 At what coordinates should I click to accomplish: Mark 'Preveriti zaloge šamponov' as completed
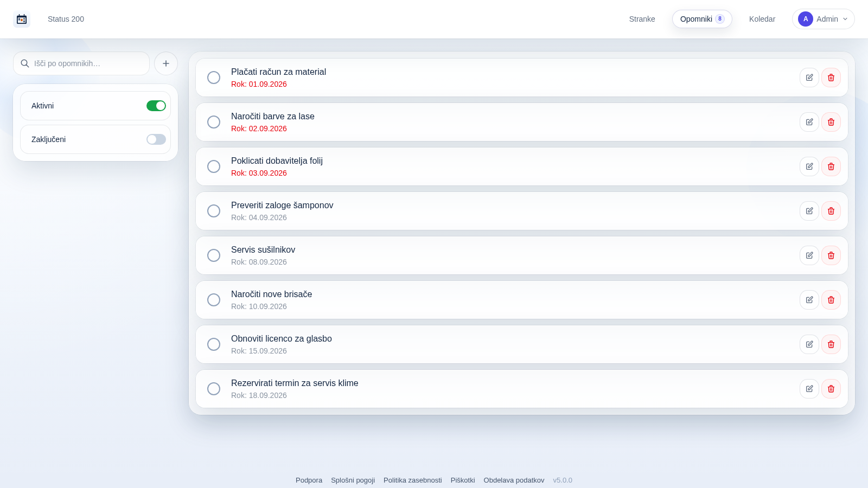[214, 211]
